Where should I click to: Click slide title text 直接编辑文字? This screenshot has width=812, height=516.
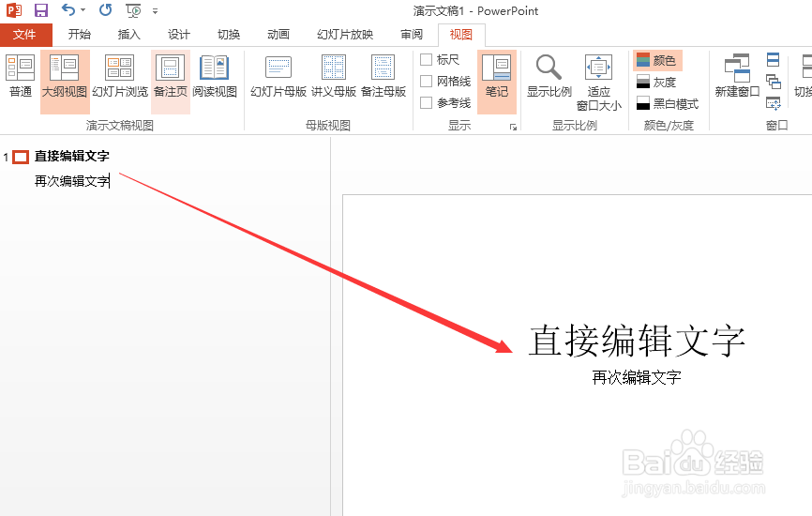pyautogui.click(x=637, y=341)
